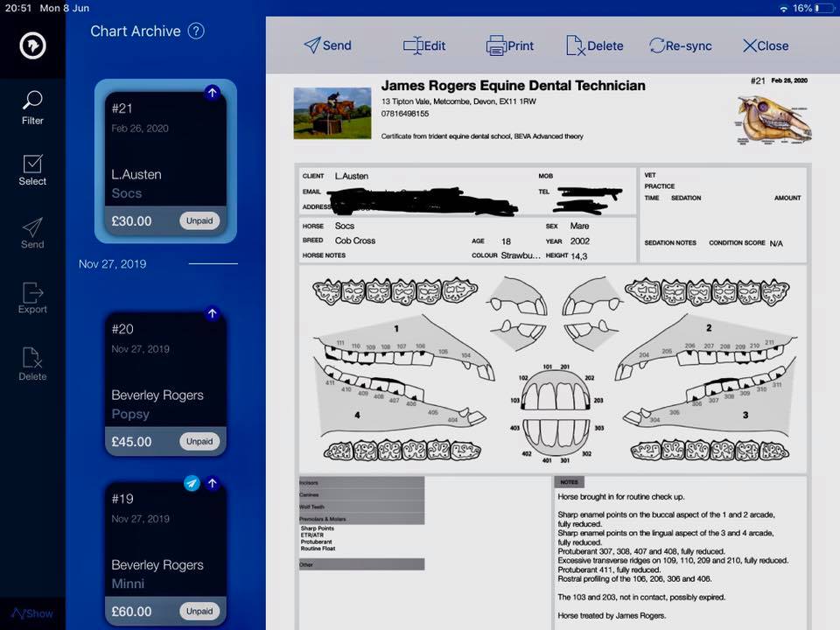The width and height of the screenshot is (840, 630).
Task: Close the chart preview
Action: tap(766, 45)
